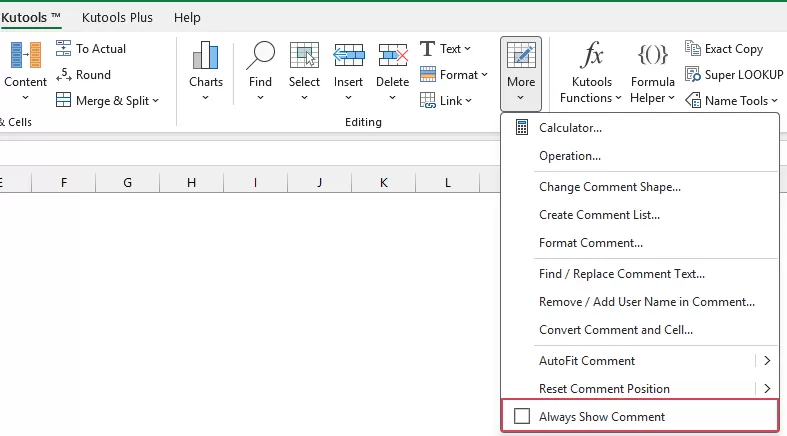This screenshot has width=787, height=436.
Task: Switch to the Kutools tab
Action: point(30,18)
